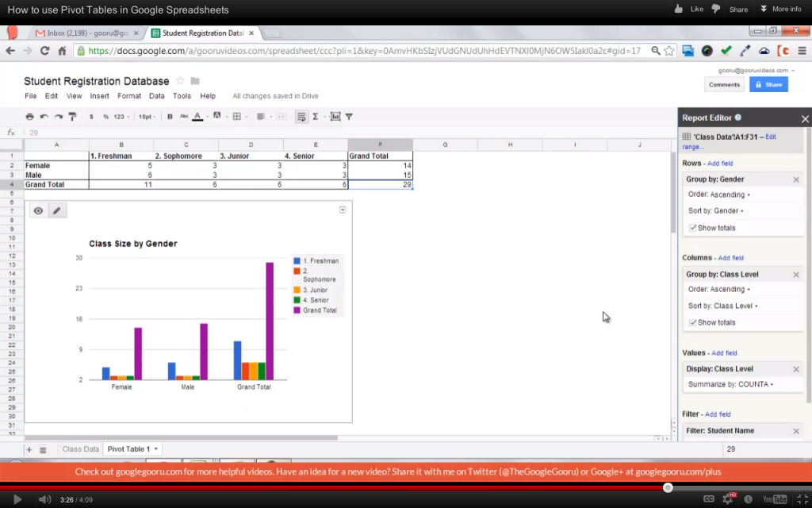The height and width of the screenshot is (508, 812).
Task: Click Report Editor help icon
Action: click(x=738, y=117)
